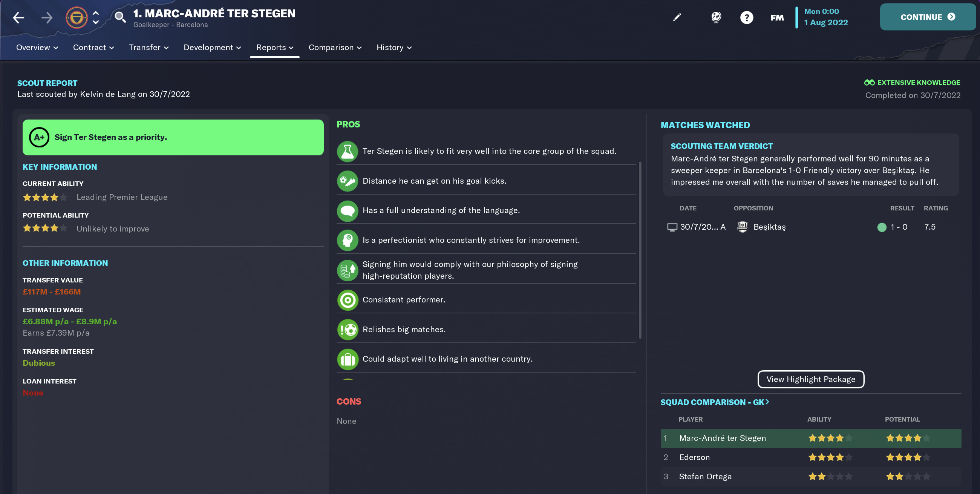980x494 pixels.
Task: Open the Development dropdown
Action: [x=212, y=48]
